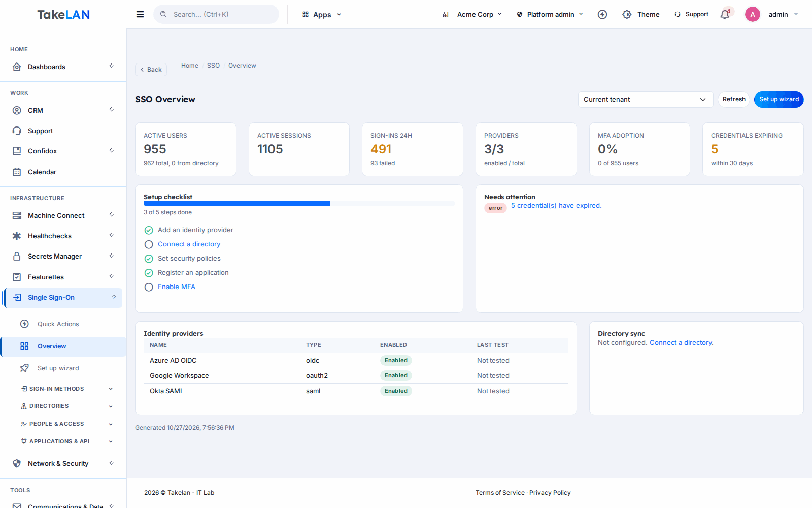Toggle the Enable MFA checklist circle
This screenshot has height=508, width=812.
pyautogui.click(x=149, y=287)
